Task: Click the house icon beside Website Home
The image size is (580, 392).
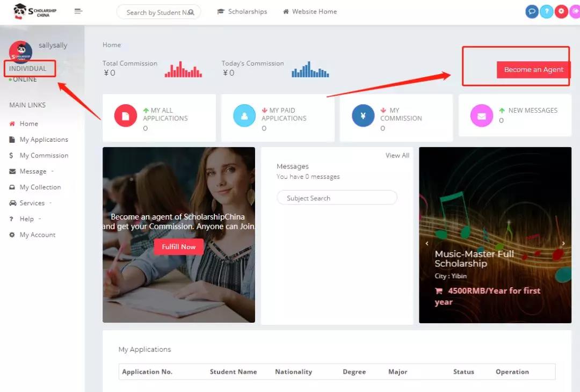Action: coord(286,12)
